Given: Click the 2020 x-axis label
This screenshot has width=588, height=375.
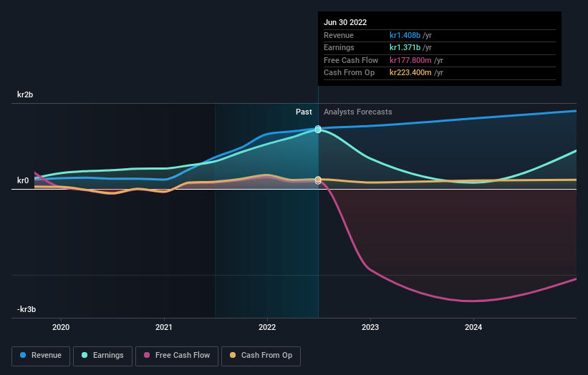Looking at the screenshot, I should [61, 328].
